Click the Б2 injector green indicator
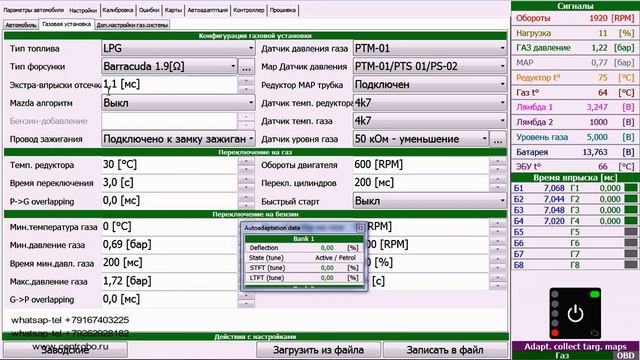Screen dimensions: 640x360 coord(631,199)
